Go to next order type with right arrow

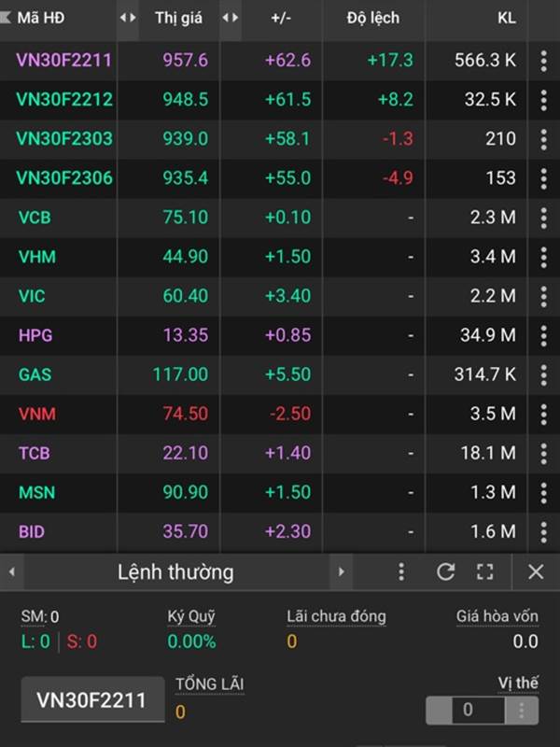341,571
